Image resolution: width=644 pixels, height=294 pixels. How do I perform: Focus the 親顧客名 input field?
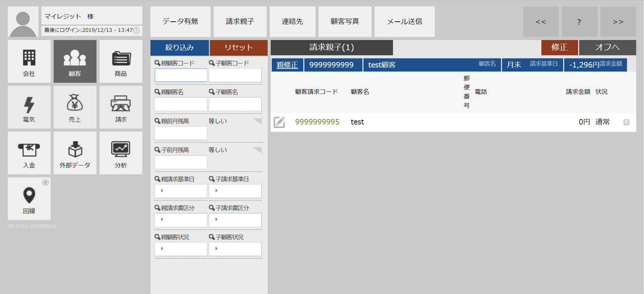pyautogui.click(x=181, y=104)
